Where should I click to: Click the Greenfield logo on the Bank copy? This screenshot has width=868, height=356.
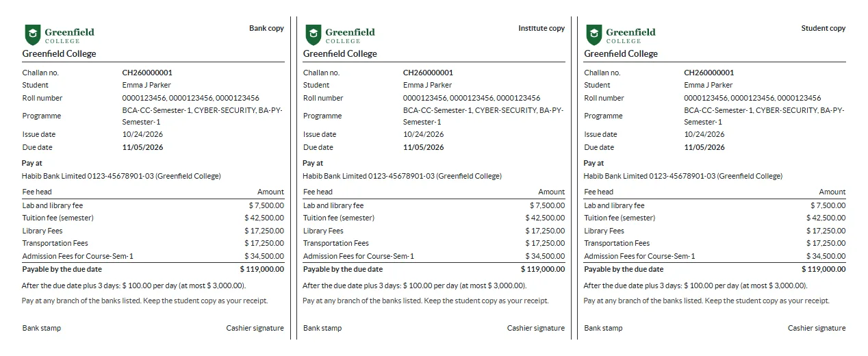[x=60, y=34]
